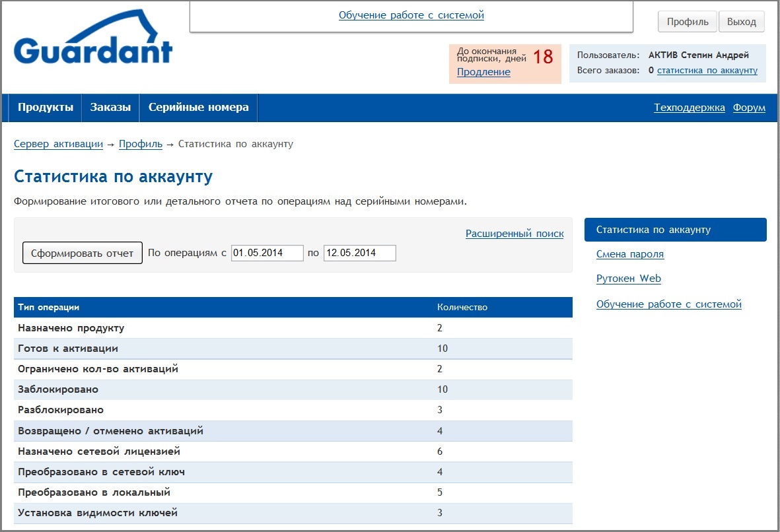The width and height of the screenshot is (780, 532).
Task: Visit the Форум link
Action: pyautogui.click(x=749, y=108)
